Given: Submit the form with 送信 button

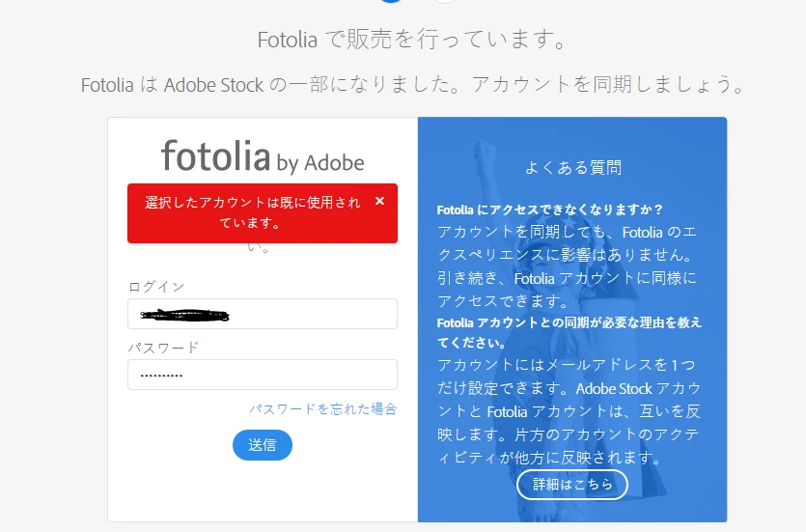Looking at the screenshot, I should [263, 445].
